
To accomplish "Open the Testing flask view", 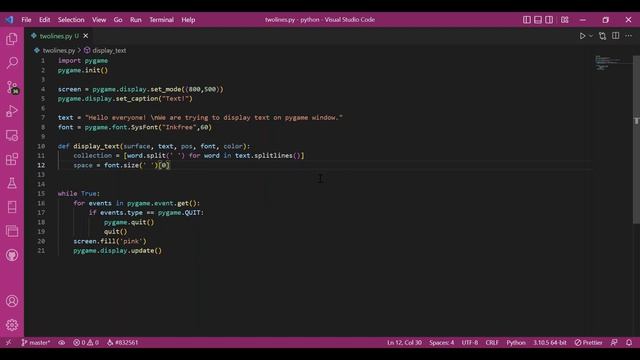I will pos(12,183).
